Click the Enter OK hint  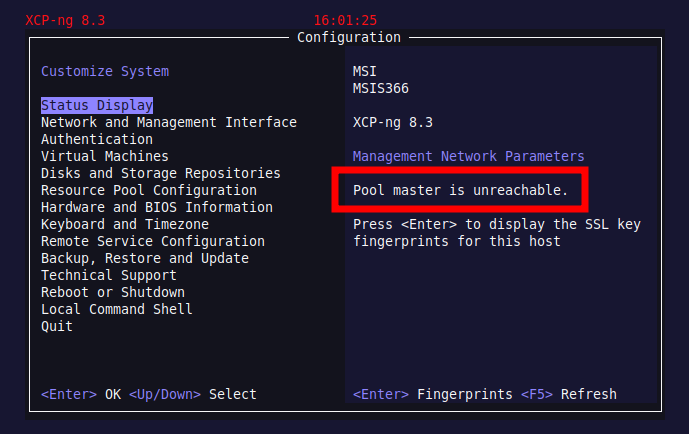[x=81, y=394]
